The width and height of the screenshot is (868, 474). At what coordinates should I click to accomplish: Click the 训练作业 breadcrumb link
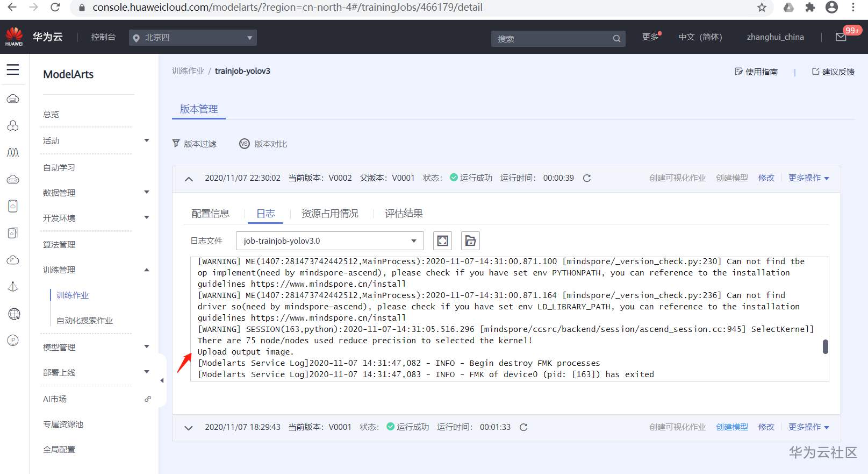point(188,71)
